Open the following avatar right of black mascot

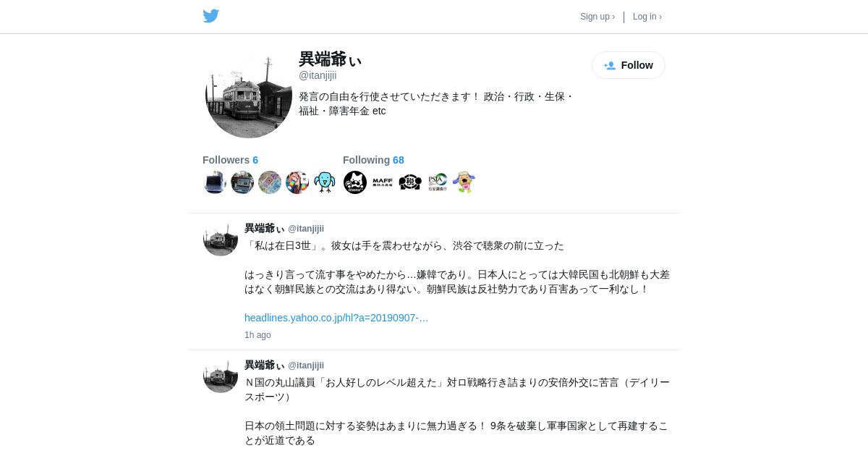tap(438, 182)
